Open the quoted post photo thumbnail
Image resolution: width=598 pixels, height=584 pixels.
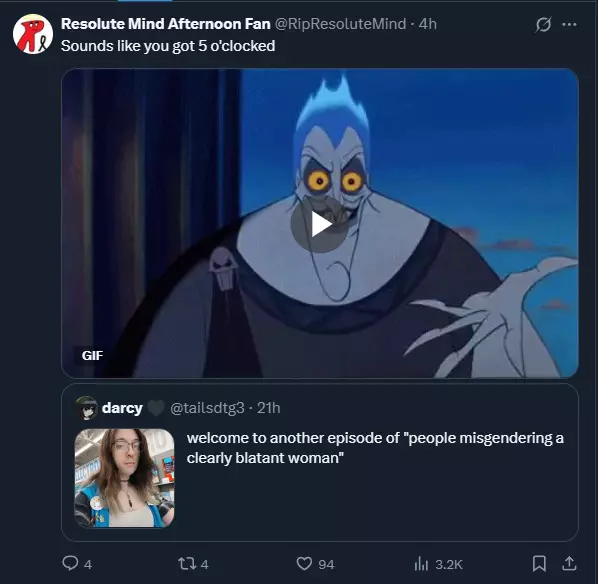[x=124, y=478]
